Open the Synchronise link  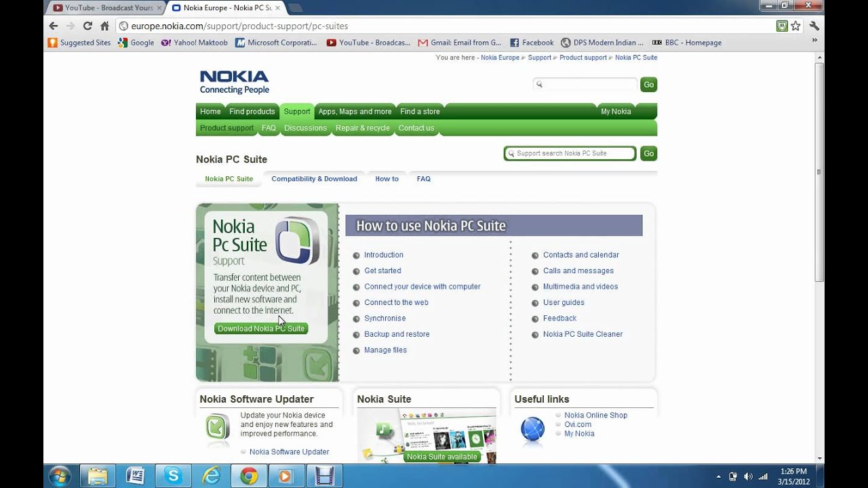coord(384,319)
